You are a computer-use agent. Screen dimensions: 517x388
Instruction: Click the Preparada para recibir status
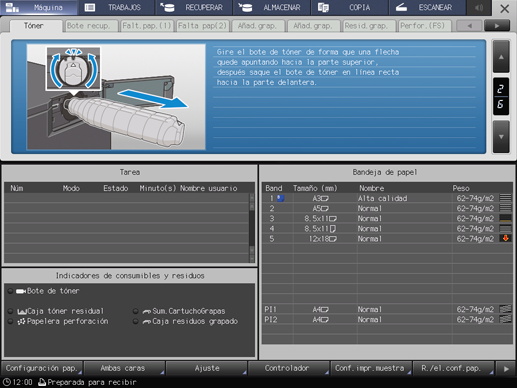coord(87,382)
